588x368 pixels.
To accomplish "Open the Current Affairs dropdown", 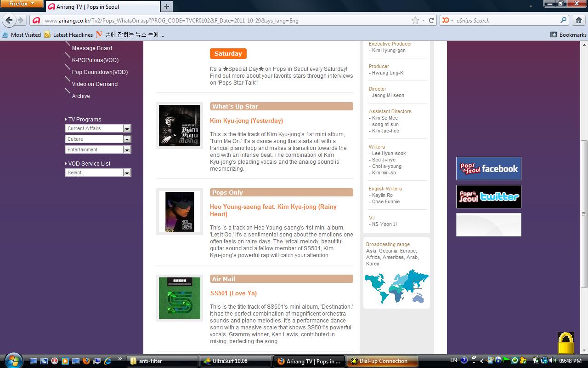I will 98,128.
